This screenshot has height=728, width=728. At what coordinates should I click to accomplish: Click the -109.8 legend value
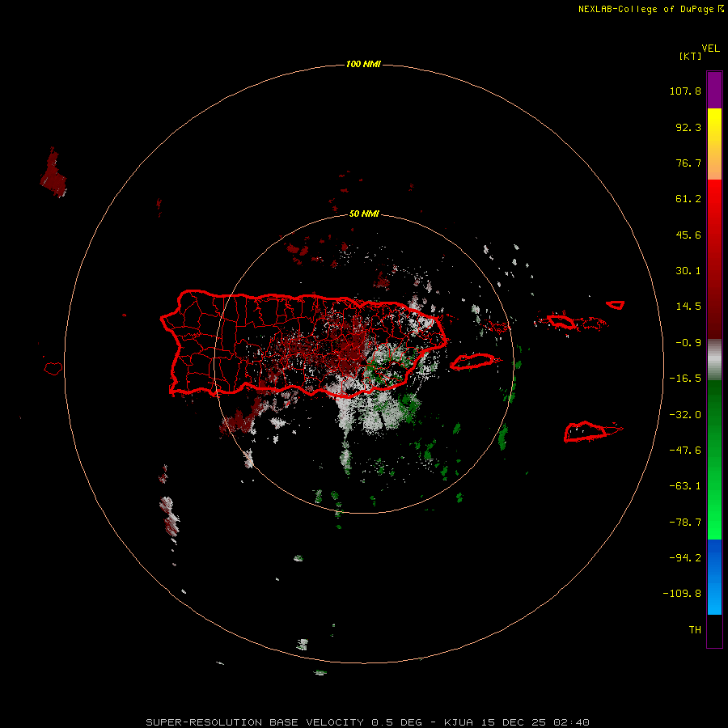pos(682,594)
